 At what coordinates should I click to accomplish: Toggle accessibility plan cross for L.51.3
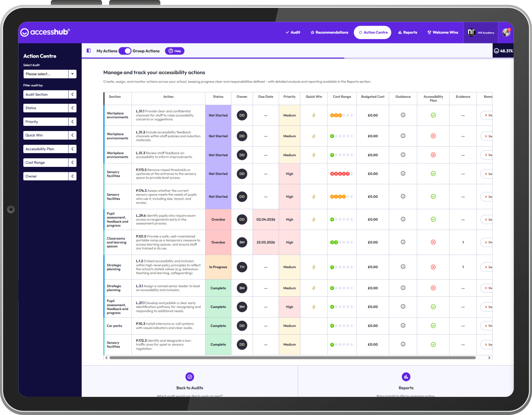pyautogui.click(x=433, y=155)
